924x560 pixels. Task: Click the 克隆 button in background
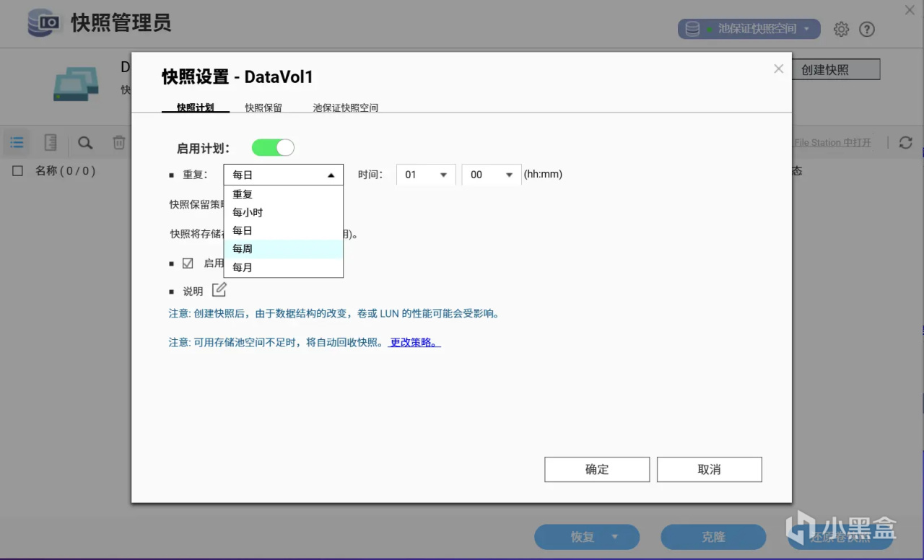713,537
